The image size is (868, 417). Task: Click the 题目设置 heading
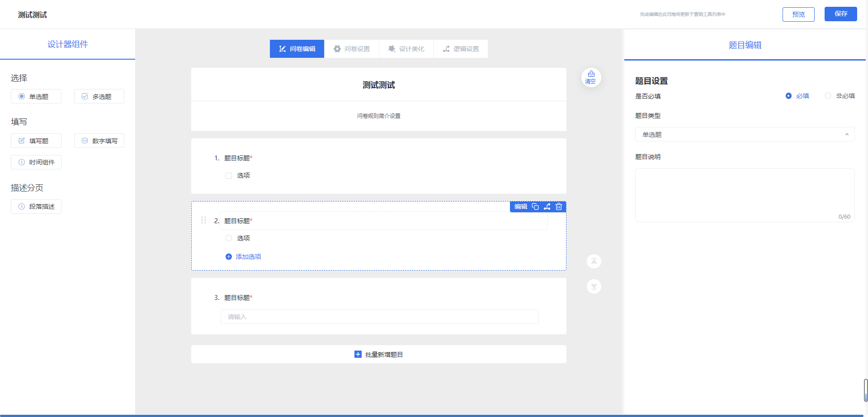(651, 81)
